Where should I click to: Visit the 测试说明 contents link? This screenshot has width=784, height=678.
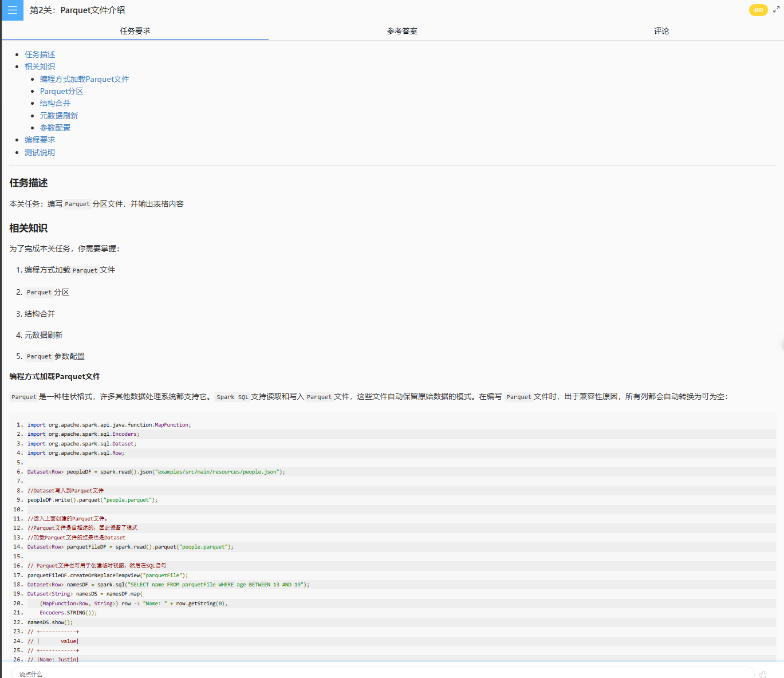pyautogui.click(x=40, y=152)
